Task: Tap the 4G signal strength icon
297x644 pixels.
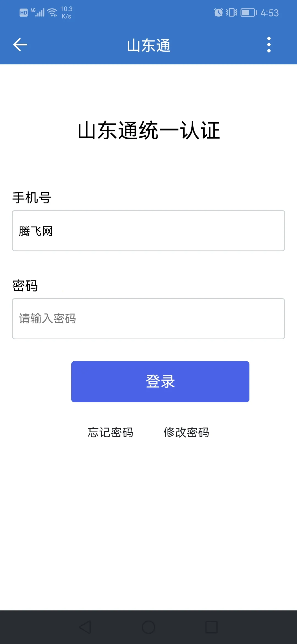Action: point(38,13)
